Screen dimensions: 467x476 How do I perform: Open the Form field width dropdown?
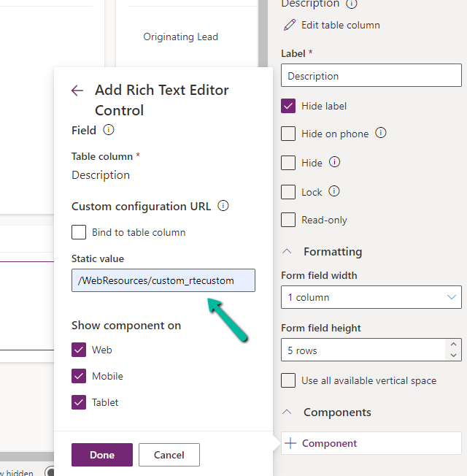pyautogui.click(x=371, y=297)
